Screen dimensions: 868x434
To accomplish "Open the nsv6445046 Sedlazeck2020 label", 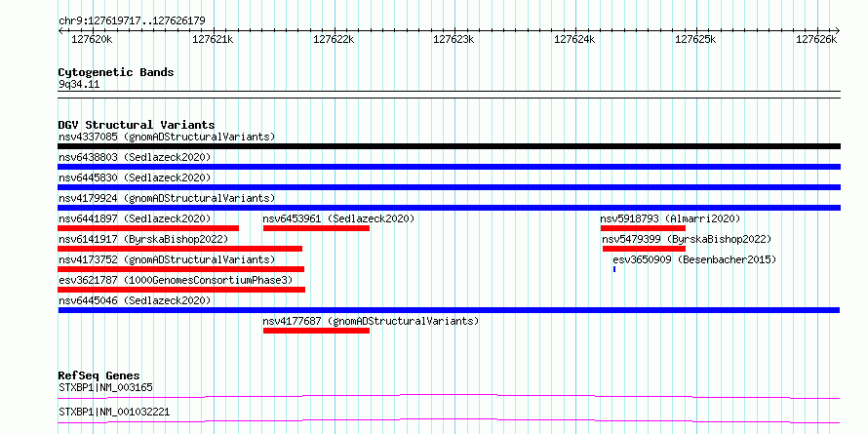I will (x=135, y=300).
